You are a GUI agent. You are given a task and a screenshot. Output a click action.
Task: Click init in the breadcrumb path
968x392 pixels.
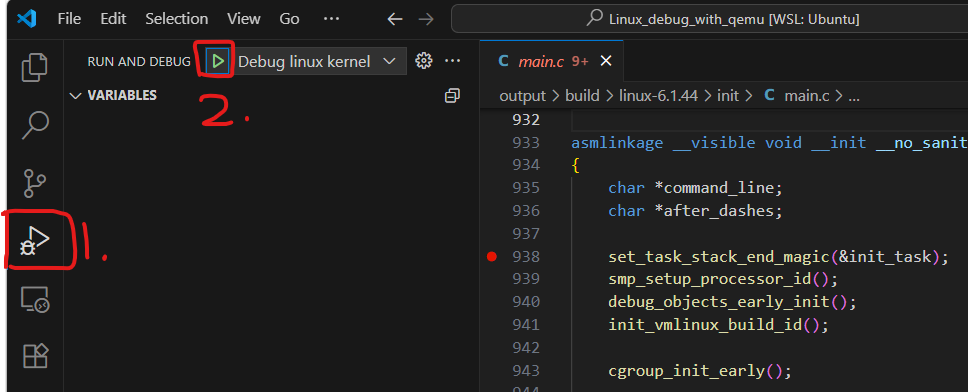coord(727,96)
